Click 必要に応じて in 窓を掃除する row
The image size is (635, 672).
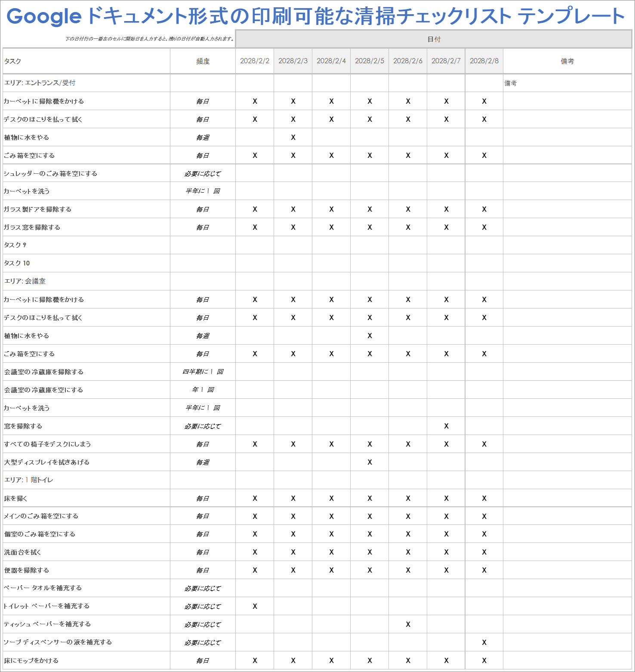pos(203,426)
